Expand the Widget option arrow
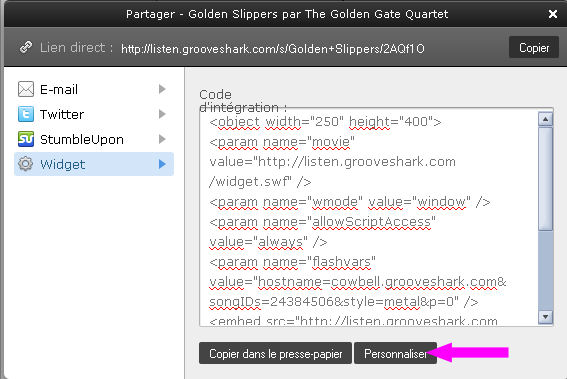Viewport: 567px width, 379px height. coord(162,164)
